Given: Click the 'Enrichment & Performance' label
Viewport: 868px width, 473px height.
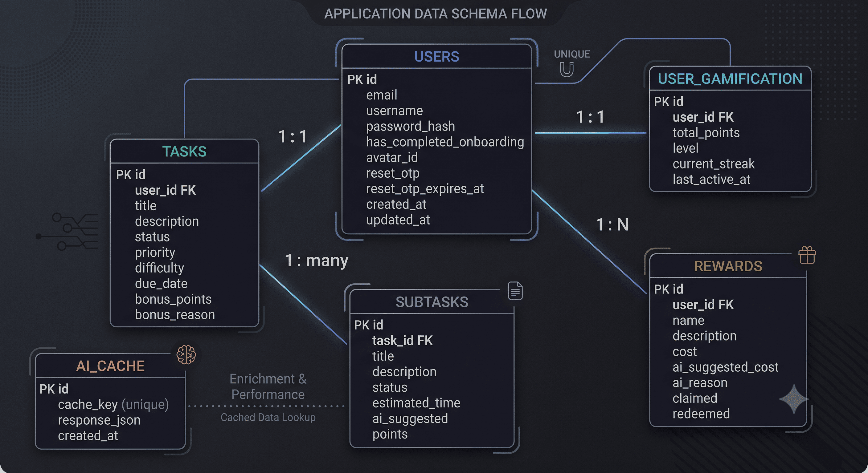Looking at the screenshot, I should [x=268, y=386].
